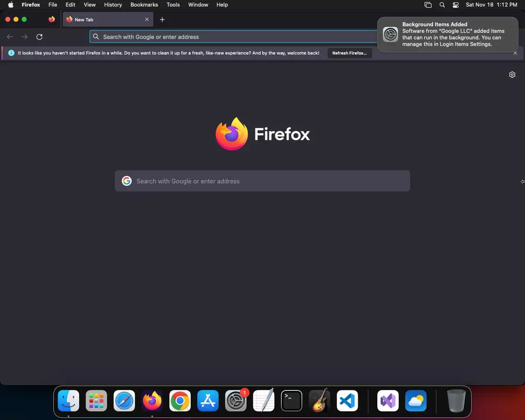
Task: Click the date and time clock
Action: click(491, 5)
